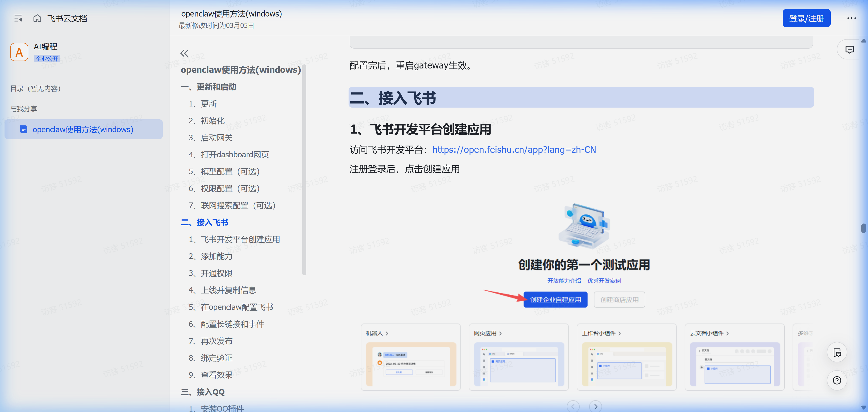Screen dimensions: 868x412
Task: Go to 一、更新和启动 outline heading
Action: coord(208,87)
